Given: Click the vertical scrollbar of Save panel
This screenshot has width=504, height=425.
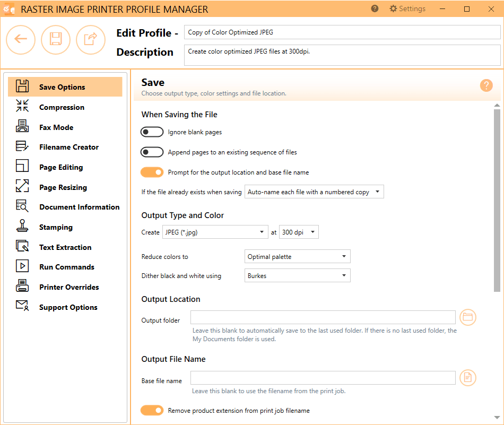Looking at the screenshot, I should pos(497,200).
